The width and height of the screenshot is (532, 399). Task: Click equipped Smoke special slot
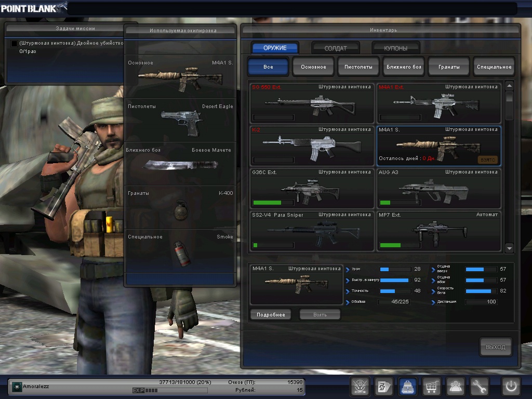pos(180,251)
